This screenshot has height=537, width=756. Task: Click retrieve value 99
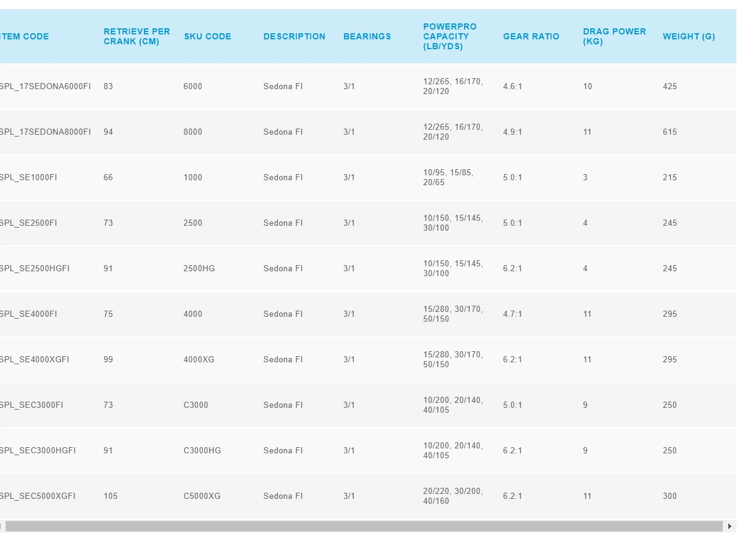coord(108,359)
